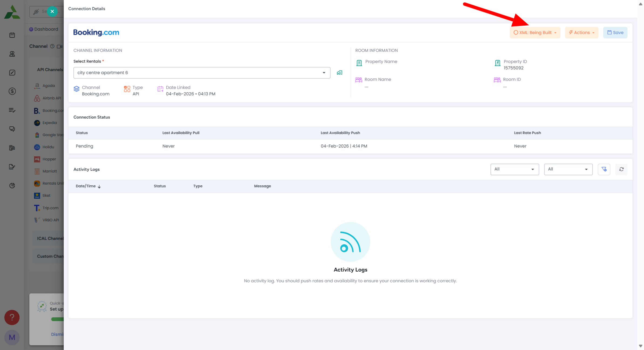Open the Actions dropdown menu
644x350 pixels.
click(x=581, y=33)
